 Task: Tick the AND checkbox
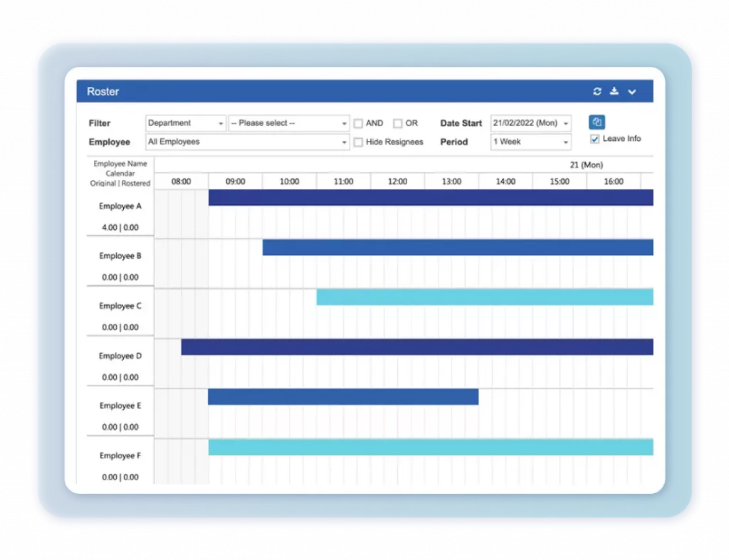(x=358, y=124)
